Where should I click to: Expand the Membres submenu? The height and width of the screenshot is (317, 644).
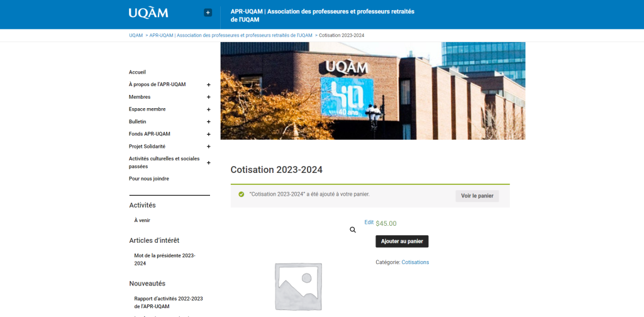[x=208, y=97]
